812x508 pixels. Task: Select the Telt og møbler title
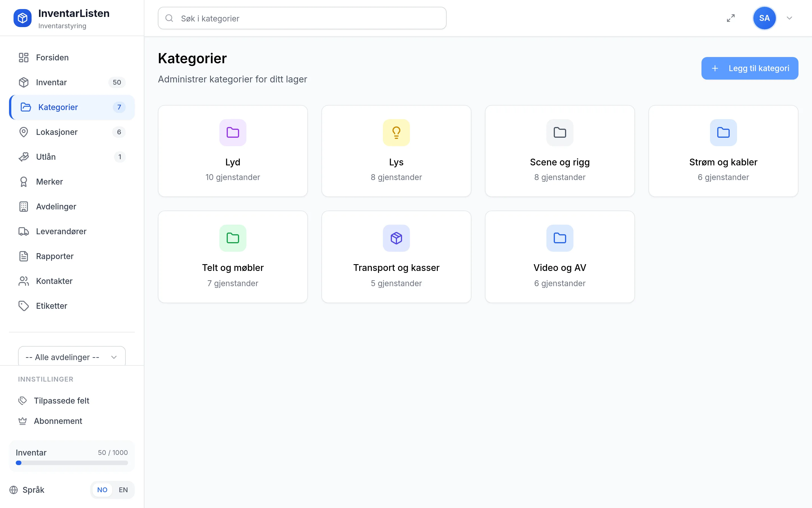tap(233, 268)
